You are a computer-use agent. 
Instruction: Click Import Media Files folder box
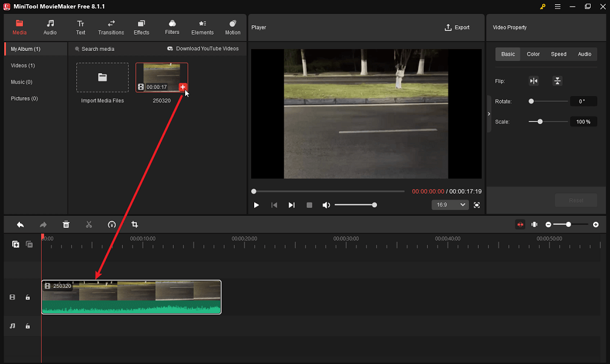102,77
